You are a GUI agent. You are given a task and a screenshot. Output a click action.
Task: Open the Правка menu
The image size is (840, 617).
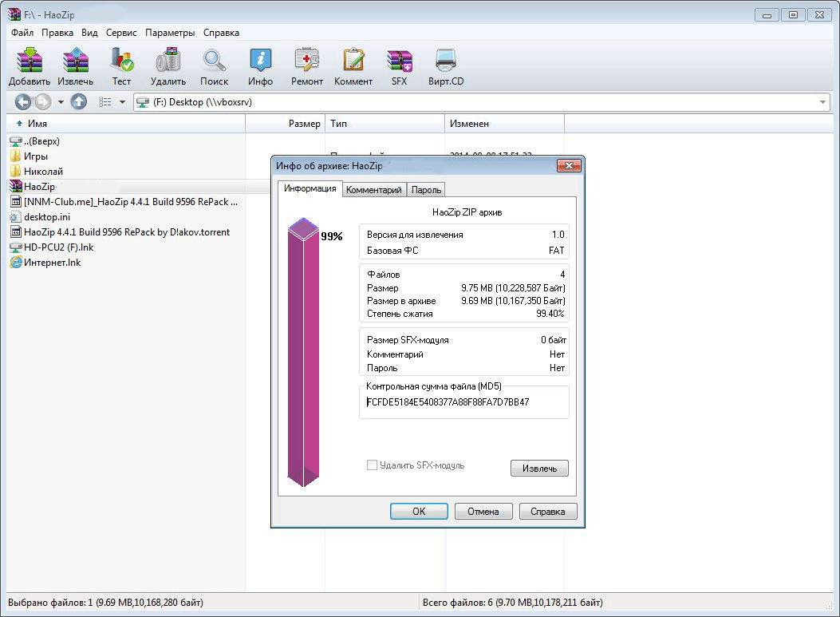click(57, 33)
